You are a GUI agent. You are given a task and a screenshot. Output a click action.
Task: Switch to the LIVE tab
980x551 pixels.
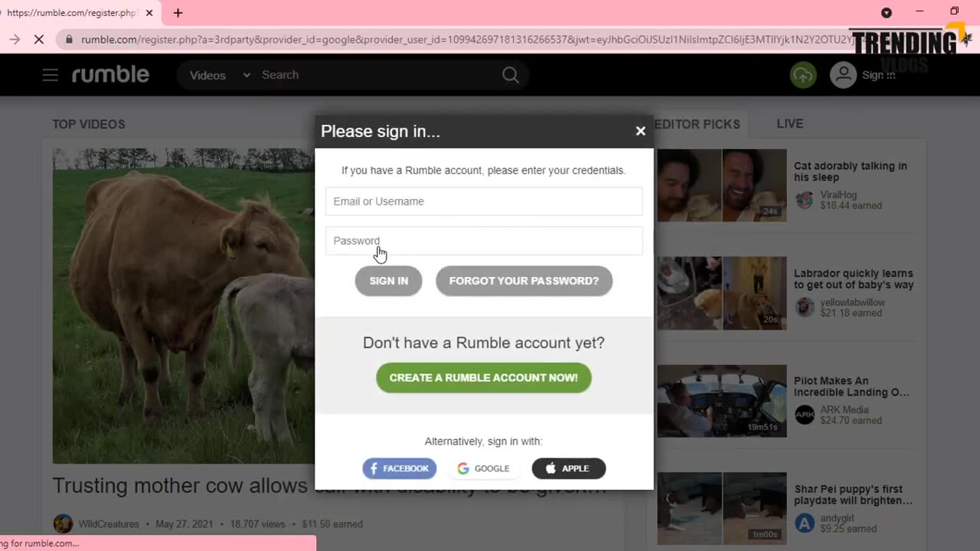[x=789, y=124]
